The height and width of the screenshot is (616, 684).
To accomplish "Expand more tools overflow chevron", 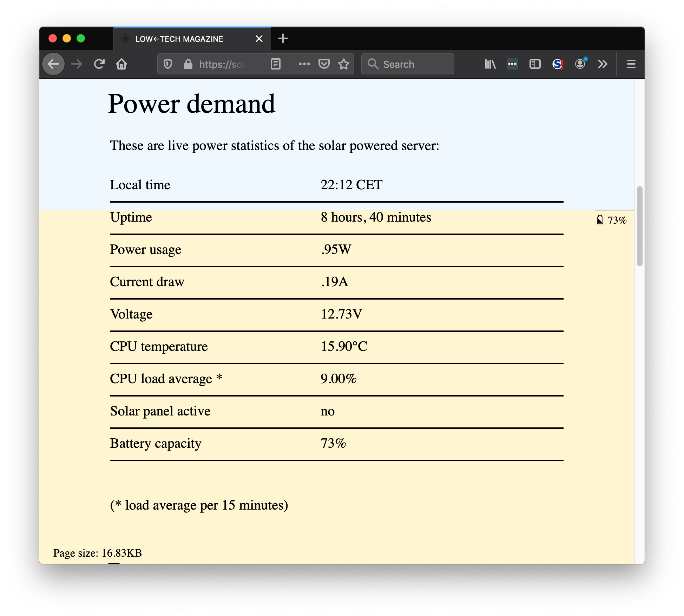I will (x=603, y=64).
